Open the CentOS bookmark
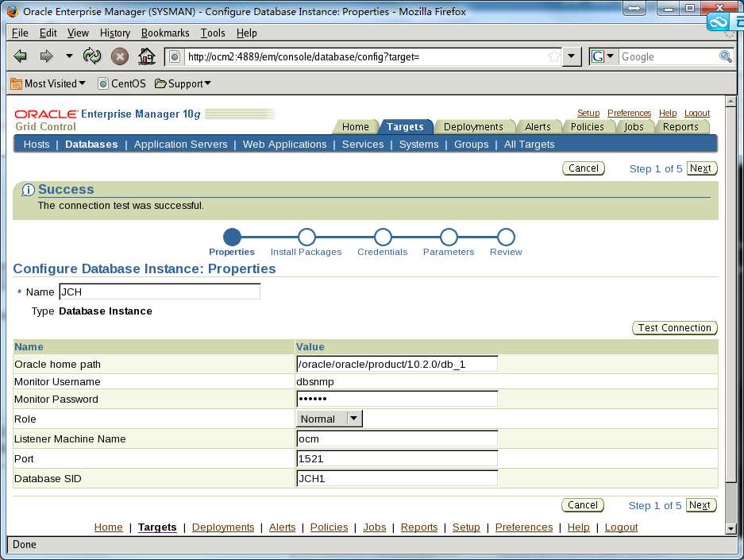744x560 pixels. point(122,83)
